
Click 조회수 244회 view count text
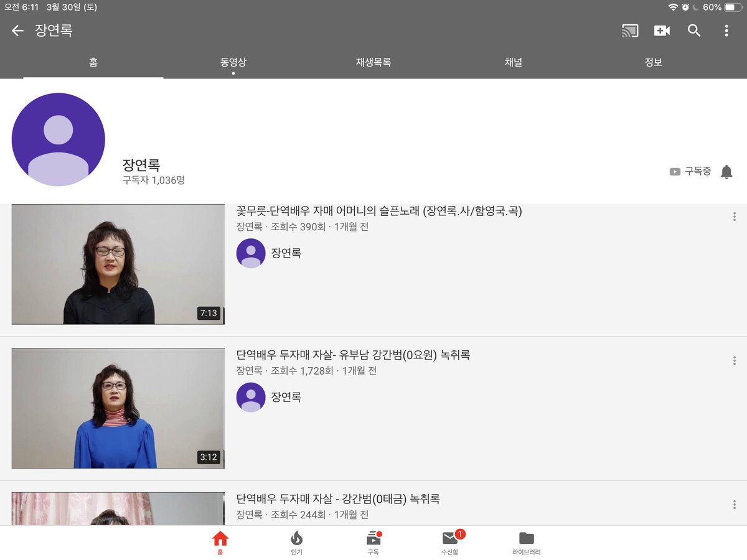pyautogui.click(x=298, y=515)
